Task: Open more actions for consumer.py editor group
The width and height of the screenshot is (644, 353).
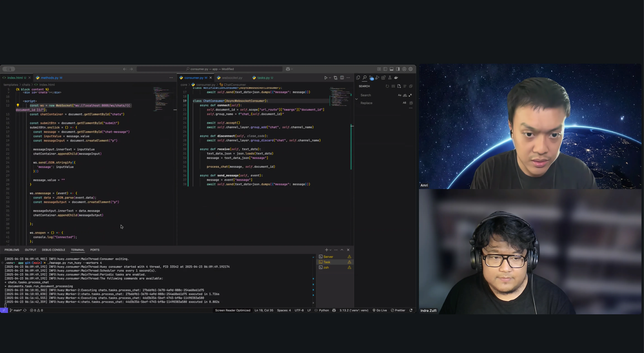Action: click(348, 78)
